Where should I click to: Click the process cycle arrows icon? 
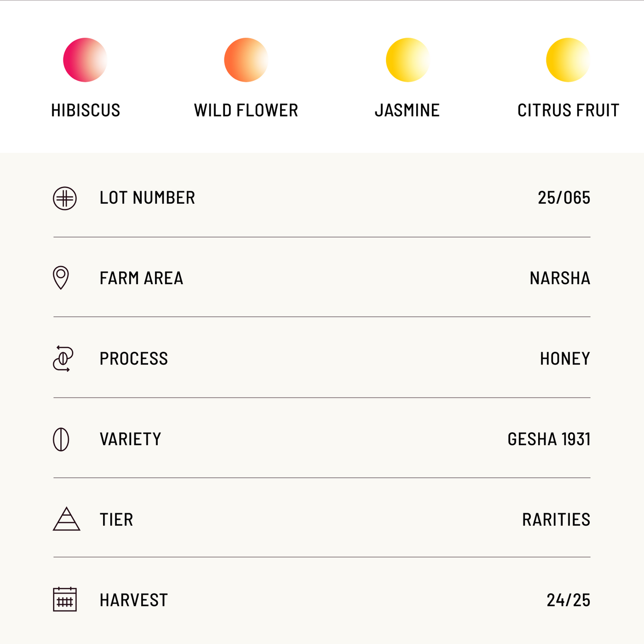point(63,358)
